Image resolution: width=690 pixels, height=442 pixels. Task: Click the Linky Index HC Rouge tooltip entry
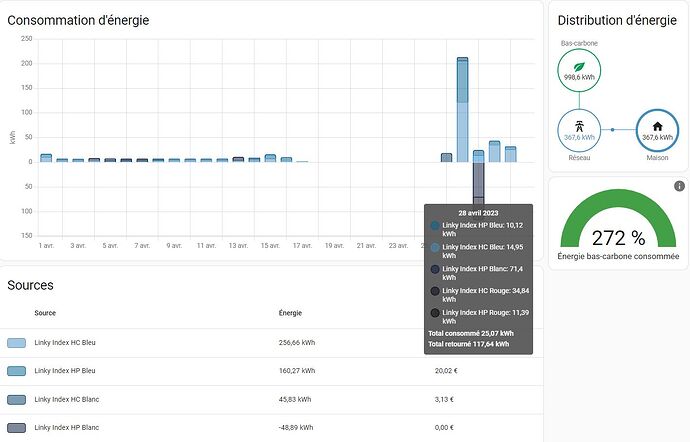(480, 295)
